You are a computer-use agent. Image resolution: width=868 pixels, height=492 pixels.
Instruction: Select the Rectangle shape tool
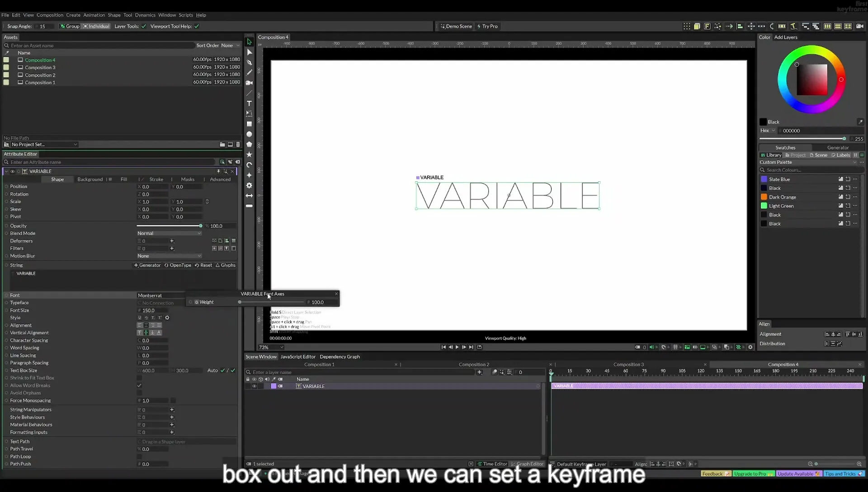tap(249, 124)
